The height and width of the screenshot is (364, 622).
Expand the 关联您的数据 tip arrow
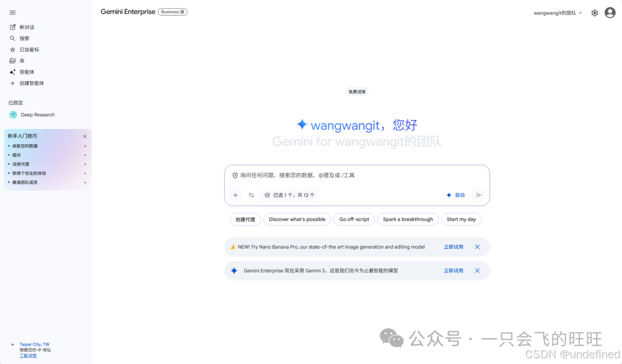point(85,146)
